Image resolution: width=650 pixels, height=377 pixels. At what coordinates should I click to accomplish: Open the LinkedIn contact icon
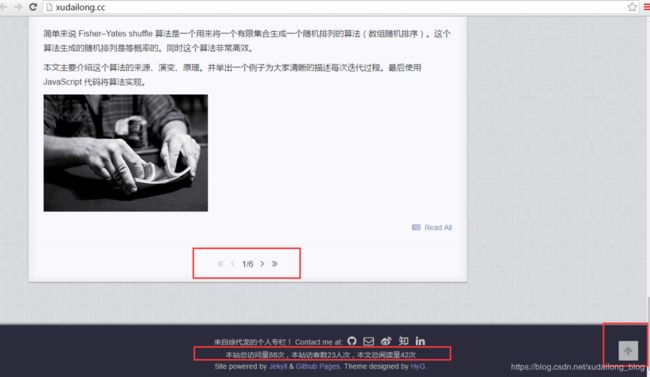click(x=420, y=341)
